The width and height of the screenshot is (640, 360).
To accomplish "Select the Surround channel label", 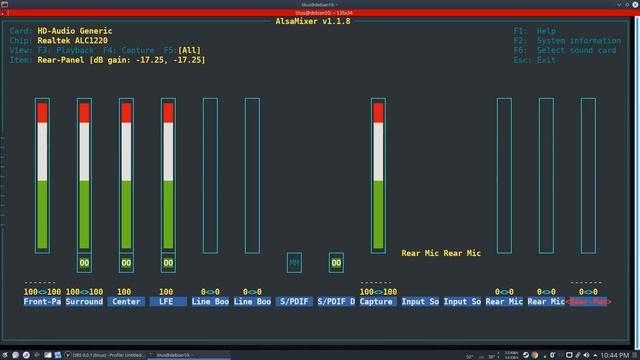I will point(84,302).
